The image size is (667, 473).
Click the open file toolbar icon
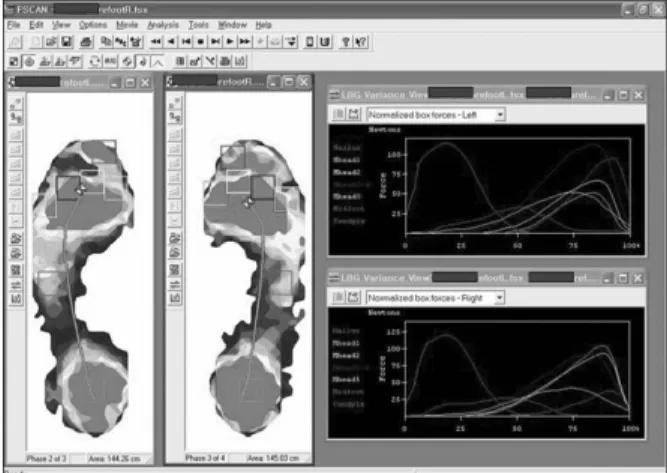coord(51,42)
